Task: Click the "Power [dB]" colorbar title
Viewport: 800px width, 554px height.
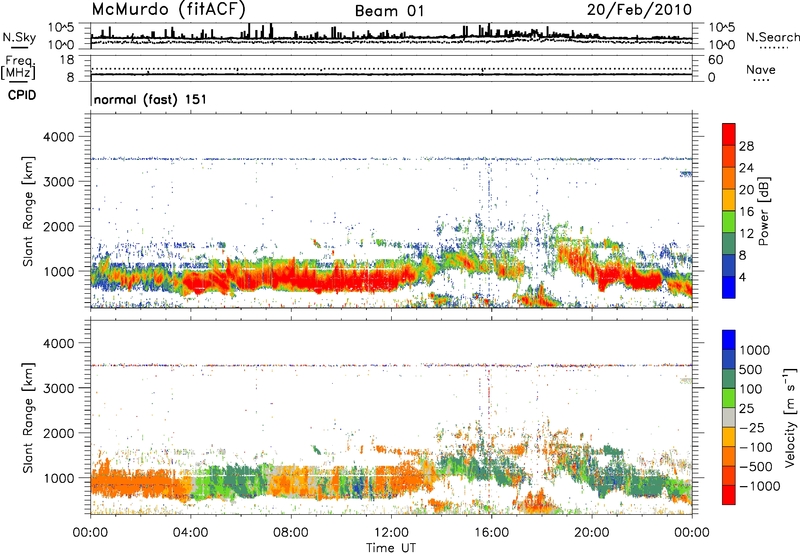Action: tap(764, 211)
